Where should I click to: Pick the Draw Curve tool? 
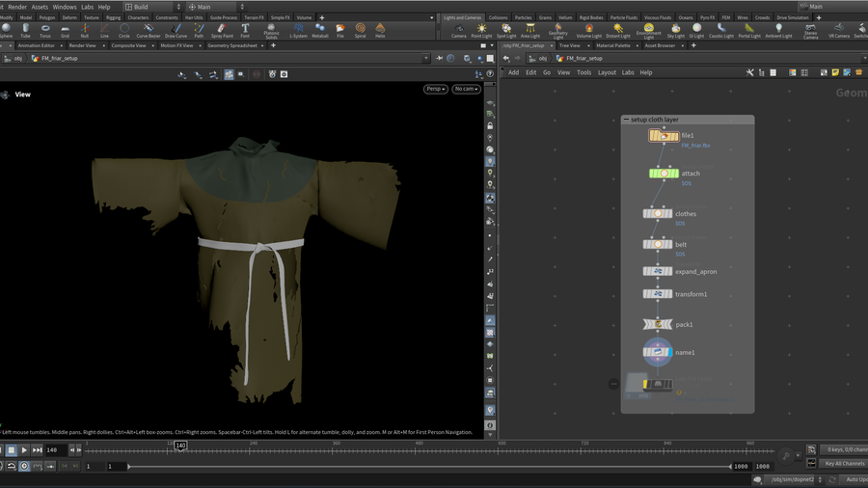tap(176, 31)
